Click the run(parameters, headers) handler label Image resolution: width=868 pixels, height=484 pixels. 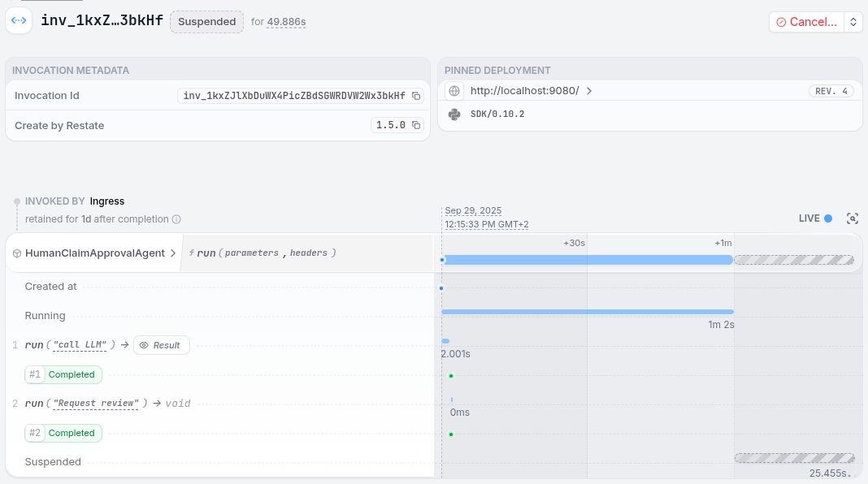[262, 253]
